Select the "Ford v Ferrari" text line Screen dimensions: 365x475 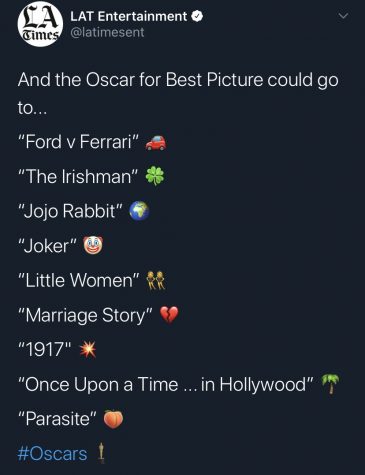[79, 142]
